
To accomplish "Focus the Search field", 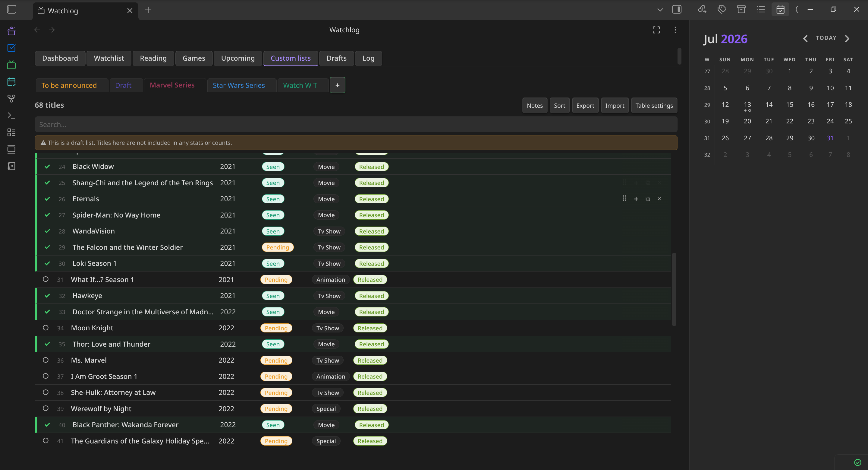I will [356, 124].
